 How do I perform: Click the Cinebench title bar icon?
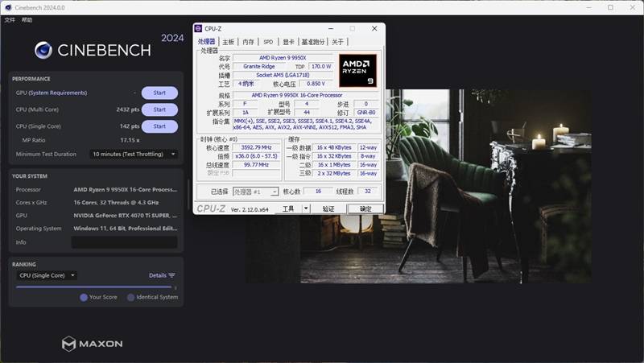coord(8,7)
